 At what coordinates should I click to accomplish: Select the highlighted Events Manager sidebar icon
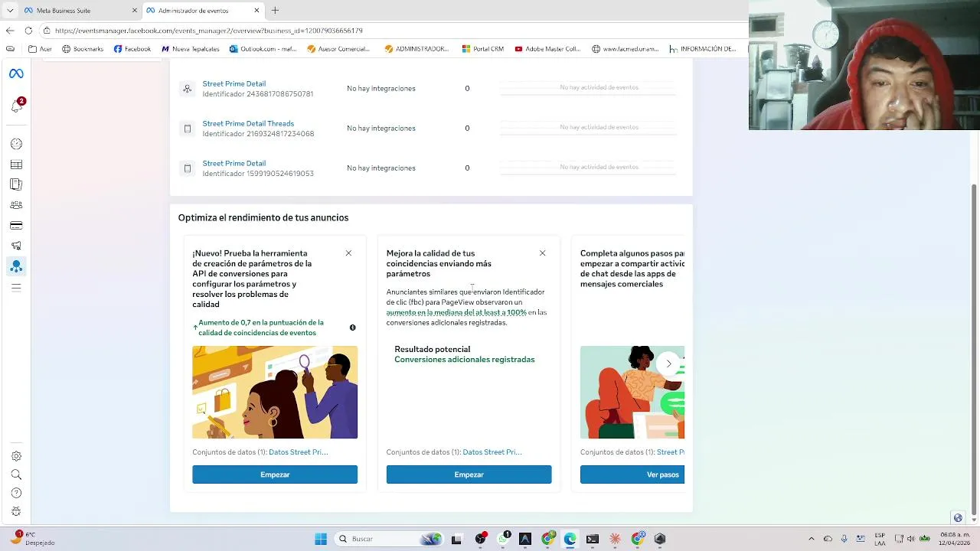[x=16, y=266]
